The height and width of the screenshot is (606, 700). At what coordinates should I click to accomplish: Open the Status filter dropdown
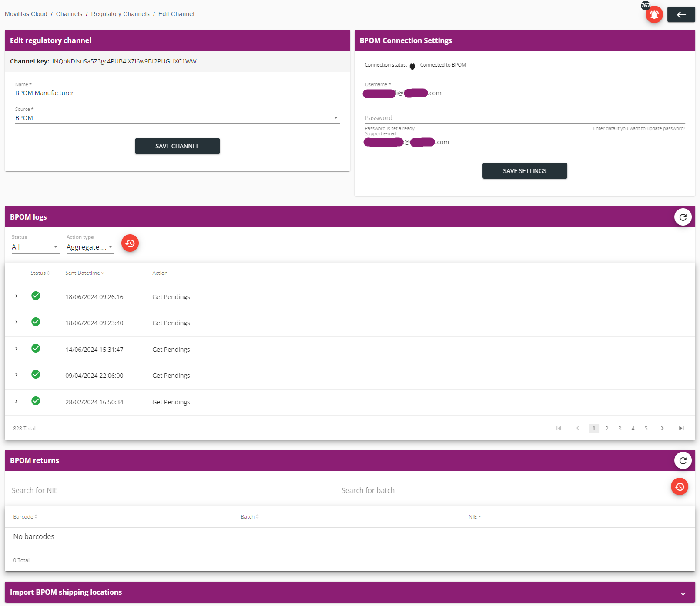click(x=35, y=247)
